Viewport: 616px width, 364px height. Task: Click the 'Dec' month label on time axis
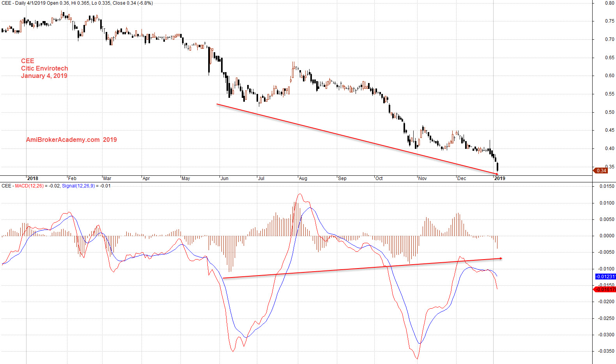click(462, 178)
